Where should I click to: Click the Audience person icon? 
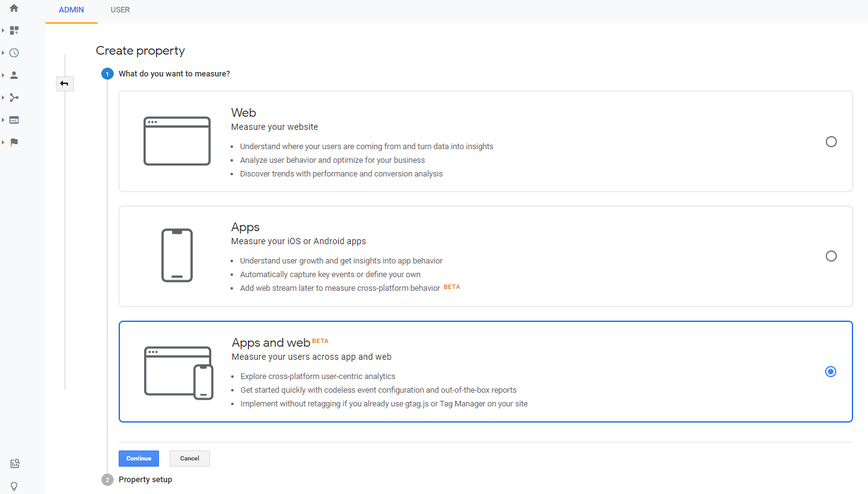14,75
